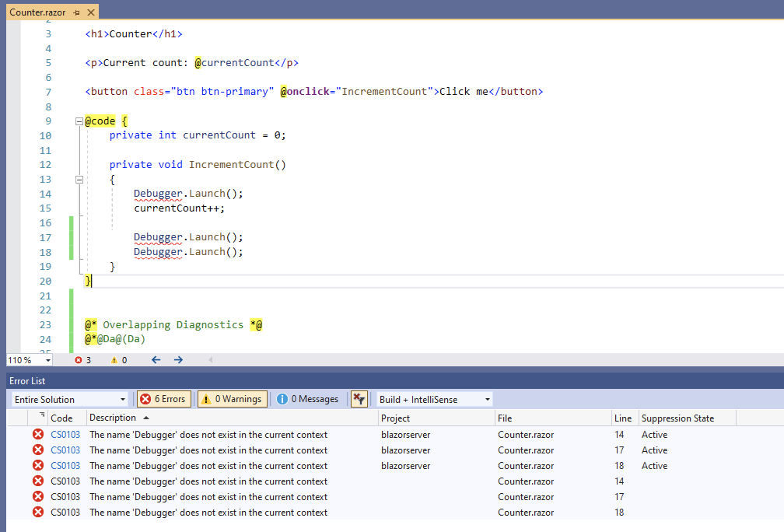Viewport: 784px width, 532px height.
Task: Click the left scroll arrow of the horizontal scrollbar
Action: pos(210,359)
